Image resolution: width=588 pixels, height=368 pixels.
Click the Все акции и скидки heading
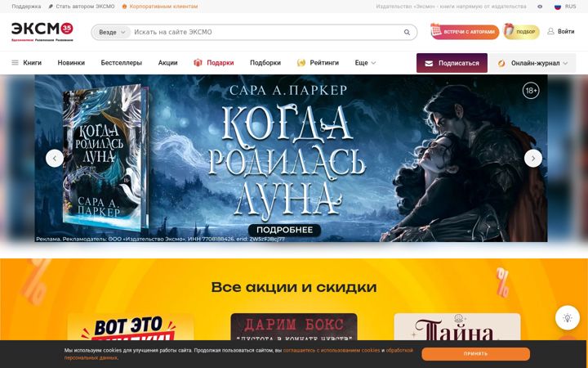[294, 287]
